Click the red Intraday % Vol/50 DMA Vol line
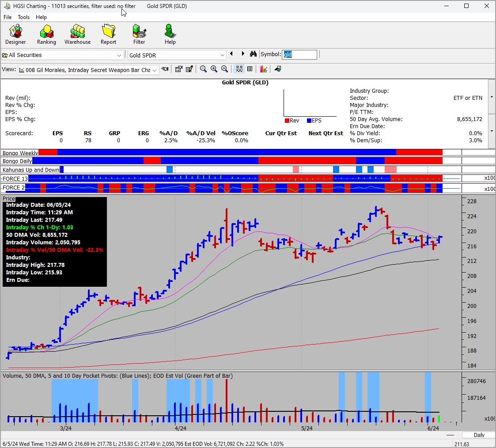 pyautogui.click(x=55, y=250)
